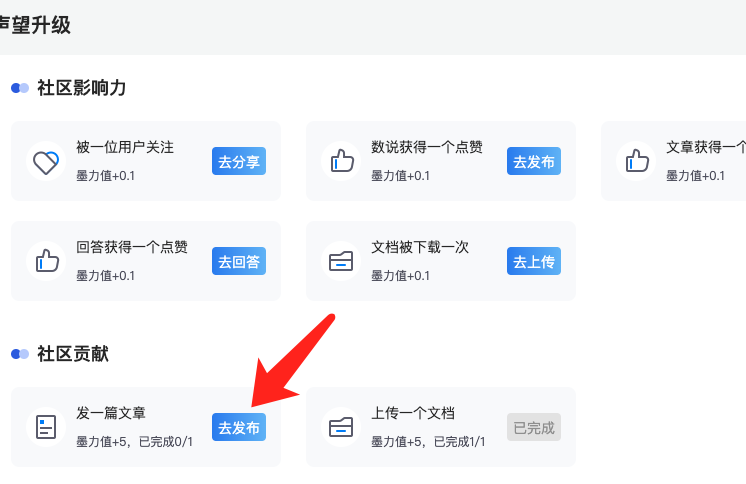The height and width of the screenshot is (484, 746).
Task: Click the folder icon for 上传一个文档
Action: pyautogui.click(x=341, y=427)
